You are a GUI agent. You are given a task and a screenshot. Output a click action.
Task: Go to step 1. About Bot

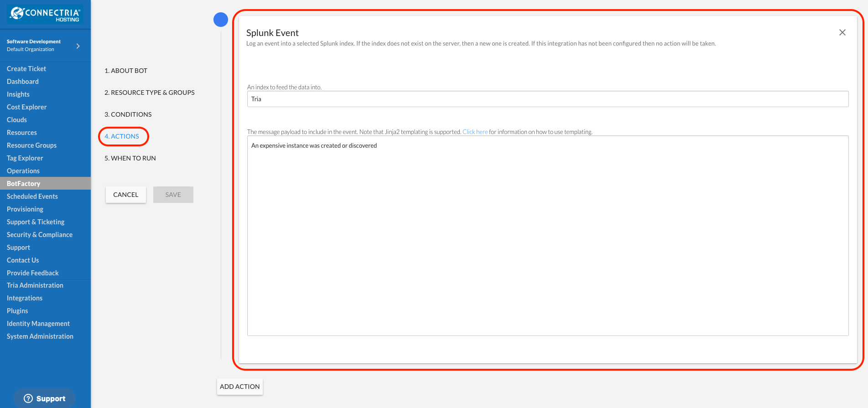pos(126,71)
